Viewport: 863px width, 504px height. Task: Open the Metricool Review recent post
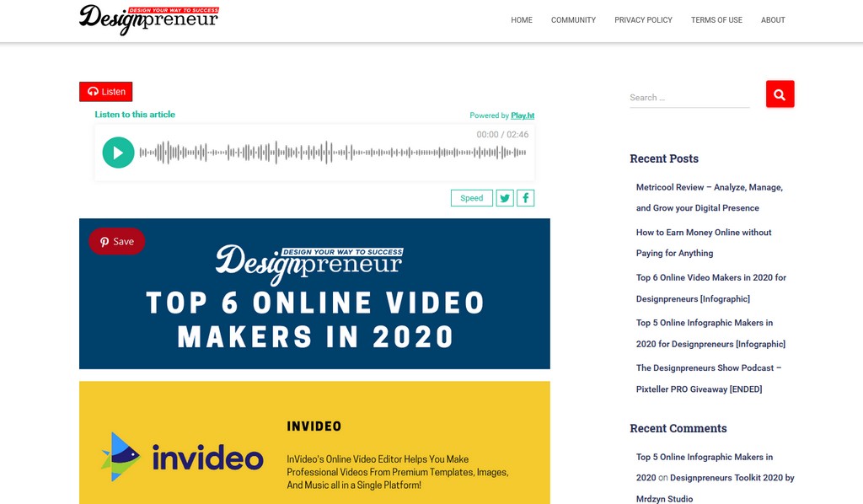[709, 196]
